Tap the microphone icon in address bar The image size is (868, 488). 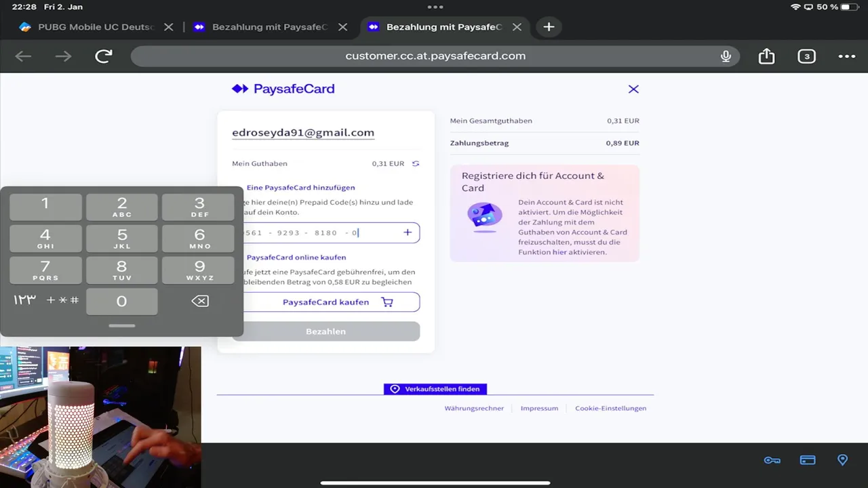pyautogui.click(x=726, y=56)
